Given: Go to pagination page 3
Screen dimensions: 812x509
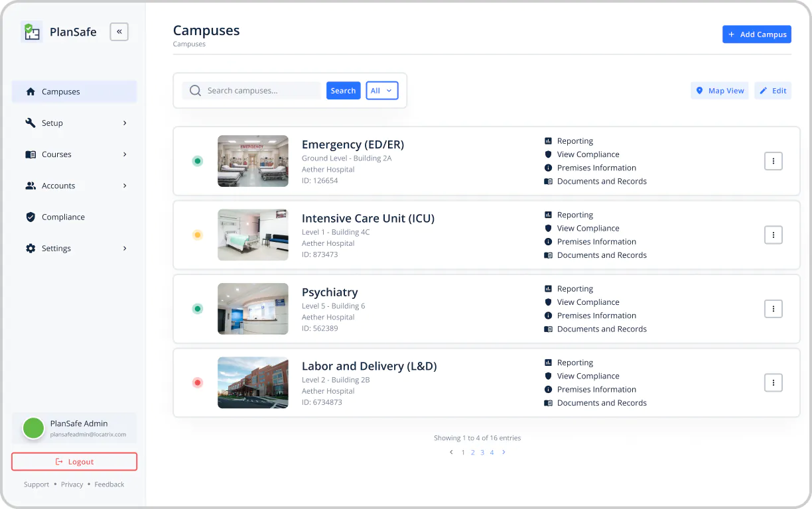Looking at the screenshot, I should [482, 452].
